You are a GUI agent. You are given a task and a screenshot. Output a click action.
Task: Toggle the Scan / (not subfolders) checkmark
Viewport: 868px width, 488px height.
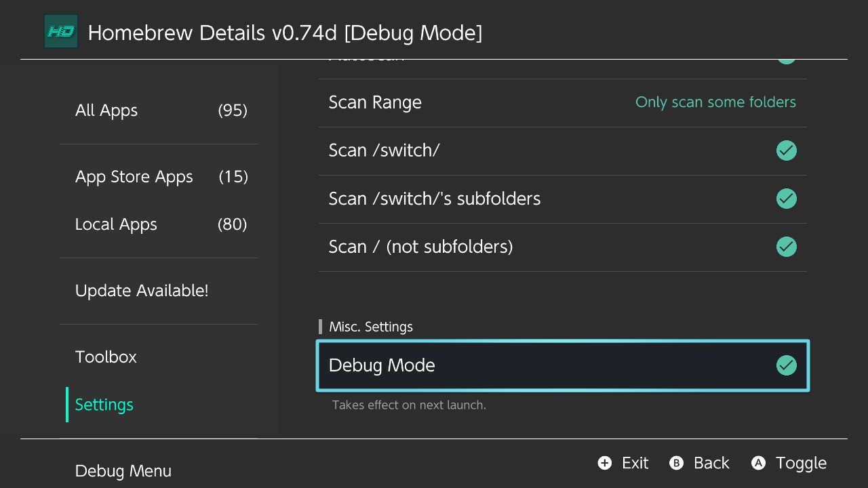pos(787,247)
